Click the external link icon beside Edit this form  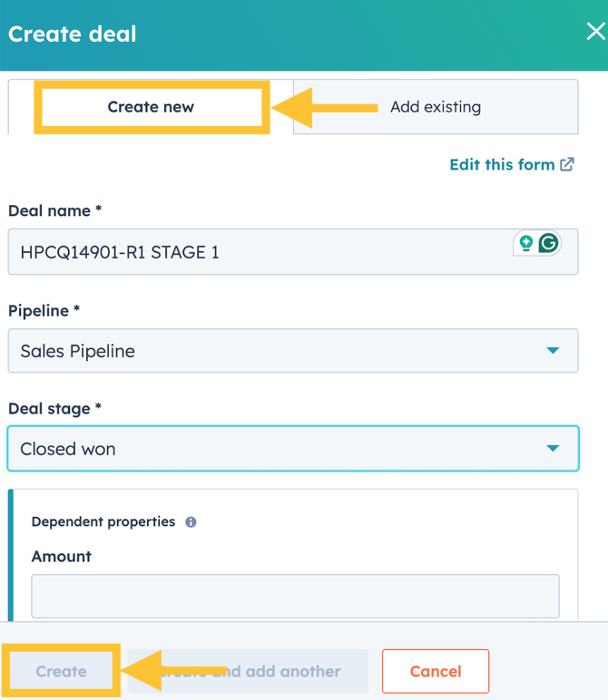[x=567, y=165]
